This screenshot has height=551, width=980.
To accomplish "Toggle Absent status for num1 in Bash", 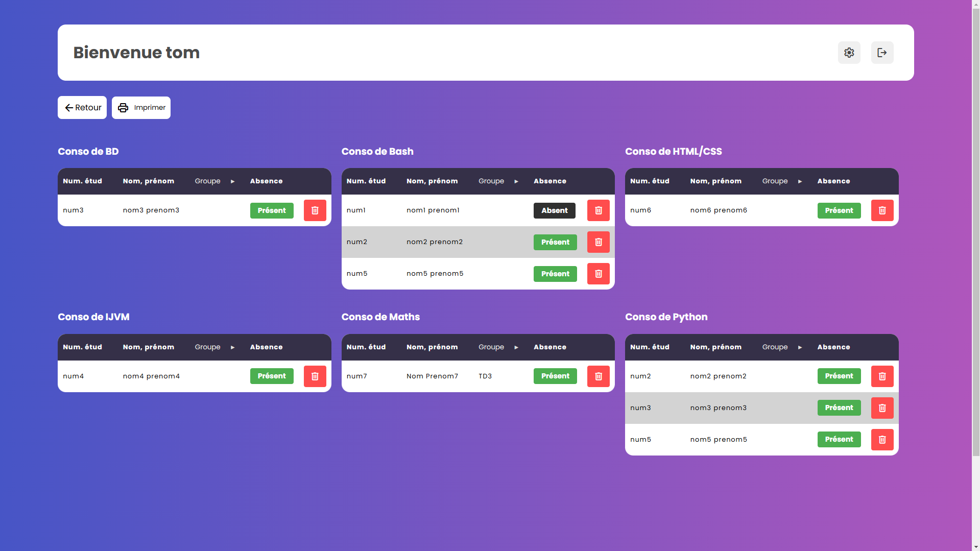I will click(x=554, y=210).
